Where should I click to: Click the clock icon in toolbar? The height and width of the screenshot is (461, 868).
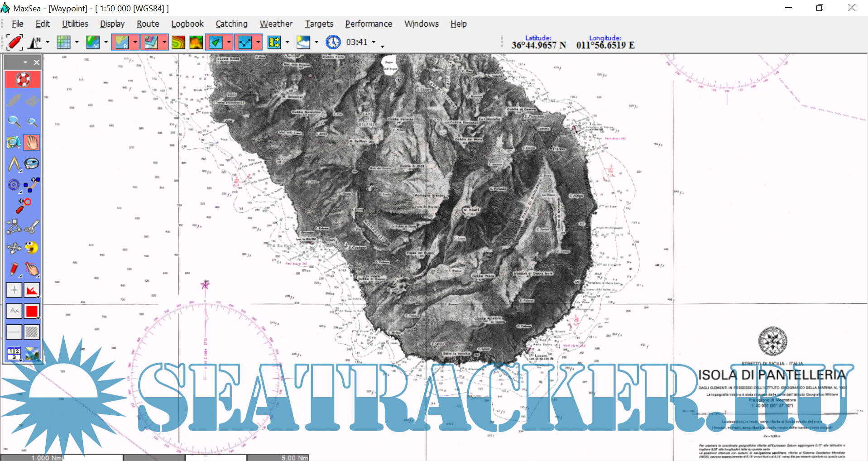point(333,42)
